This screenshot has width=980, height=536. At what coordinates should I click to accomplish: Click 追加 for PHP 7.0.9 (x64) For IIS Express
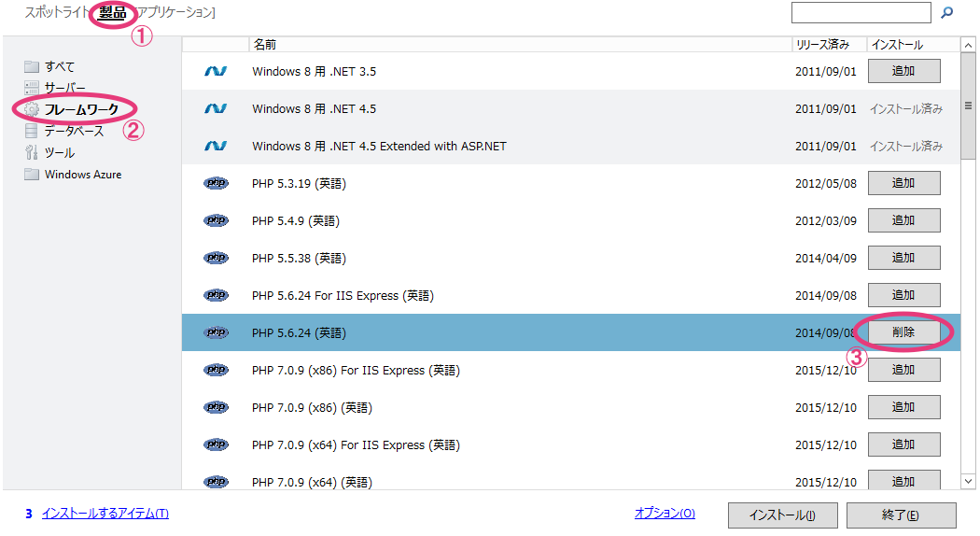point(903,444)
